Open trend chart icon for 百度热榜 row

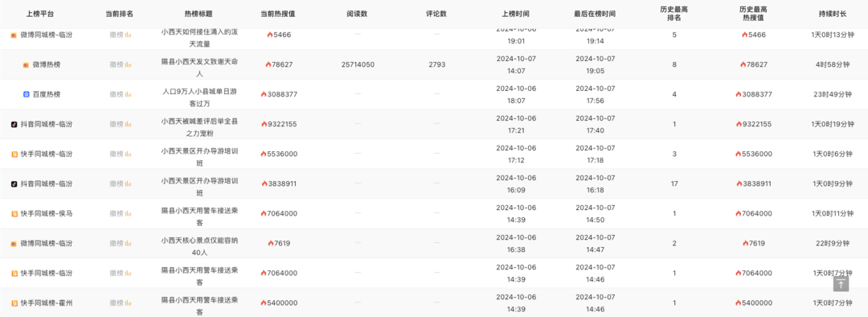[129, 95]
